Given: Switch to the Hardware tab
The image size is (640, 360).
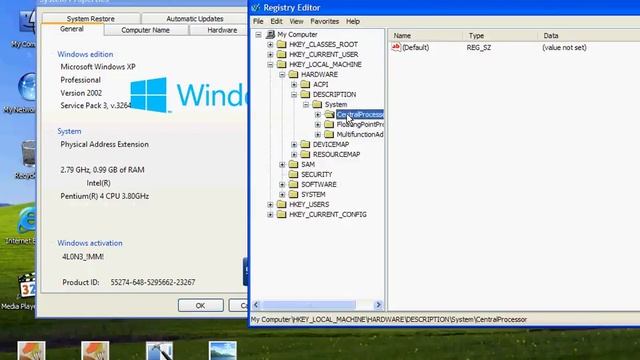Looking at the screenshot, I should tap(220, 30).
